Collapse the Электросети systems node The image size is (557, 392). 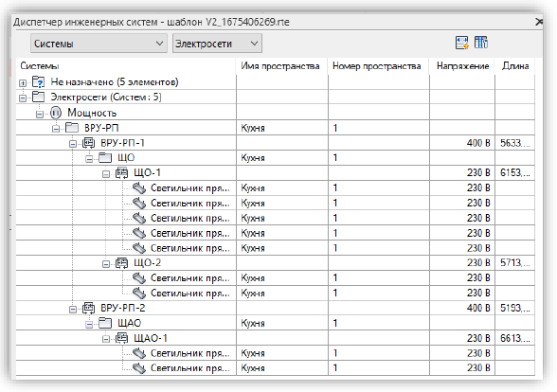(23, 98)
